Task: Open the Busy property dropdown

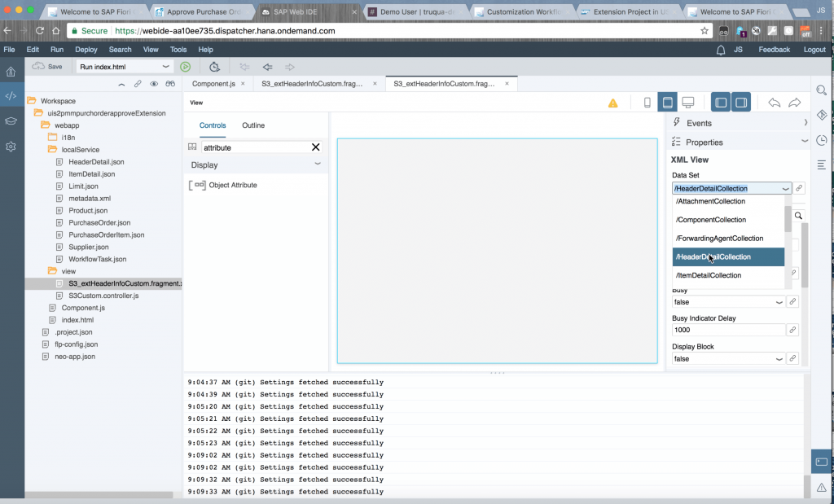Action: [779, 302]
